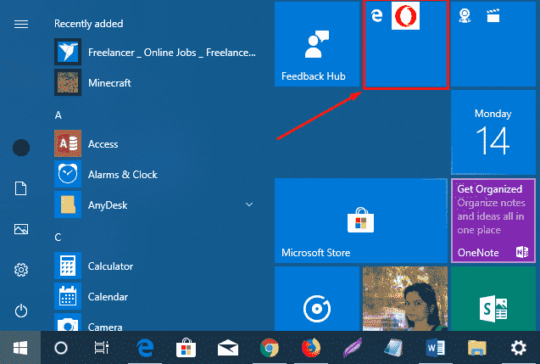This screenshot has height=364, width=540.
Task: Open File Explorer from the taskbar
Action: coord(477,348)
